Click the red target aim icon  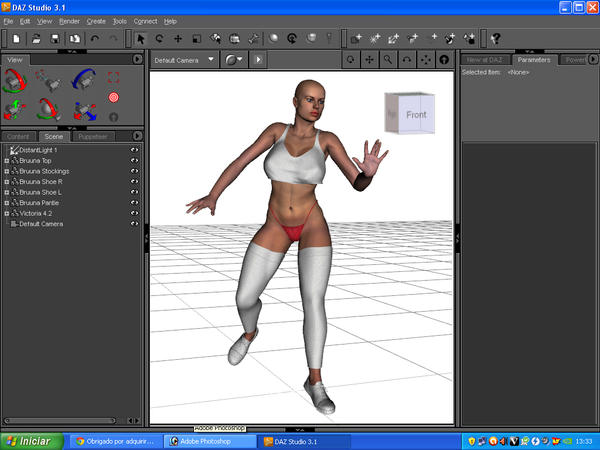(113, 97)
